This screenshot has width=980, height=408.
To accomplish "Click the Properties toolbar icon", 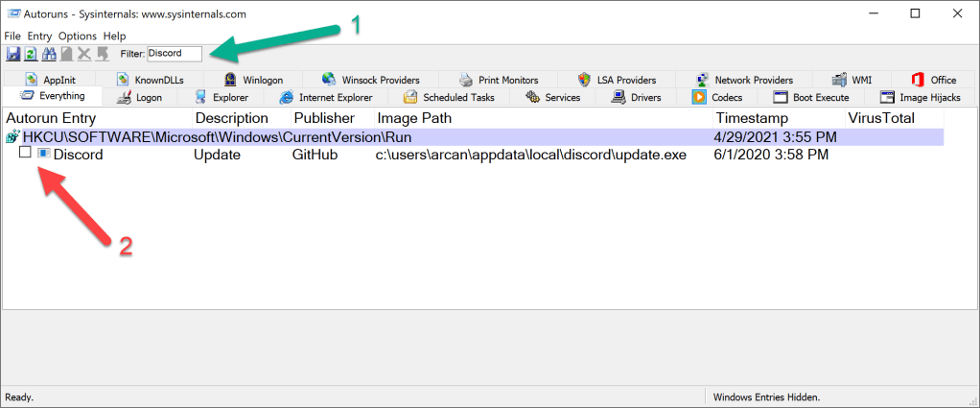I will coord(65,54).
